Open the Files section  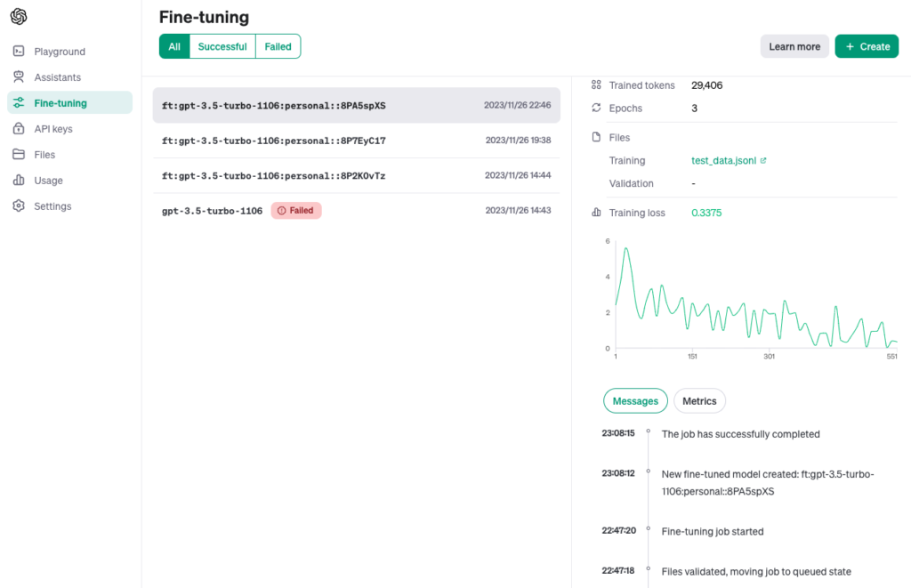pos(46,154)
